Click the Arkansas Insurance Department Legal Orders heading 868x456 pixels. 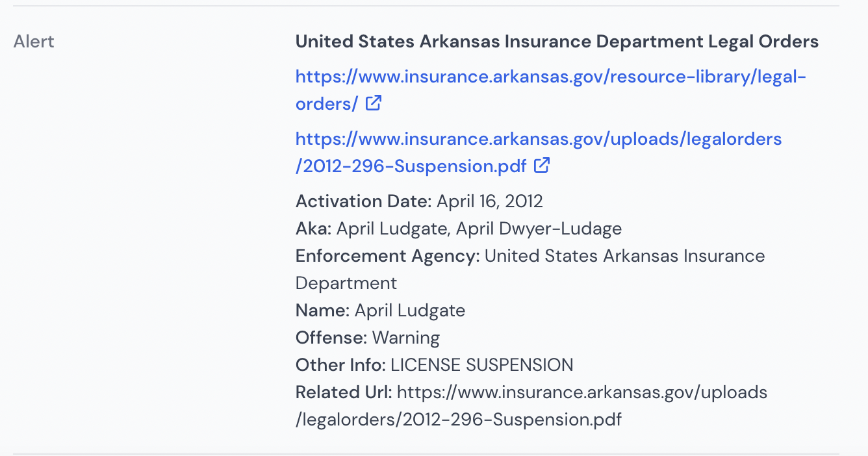(557, 42)
